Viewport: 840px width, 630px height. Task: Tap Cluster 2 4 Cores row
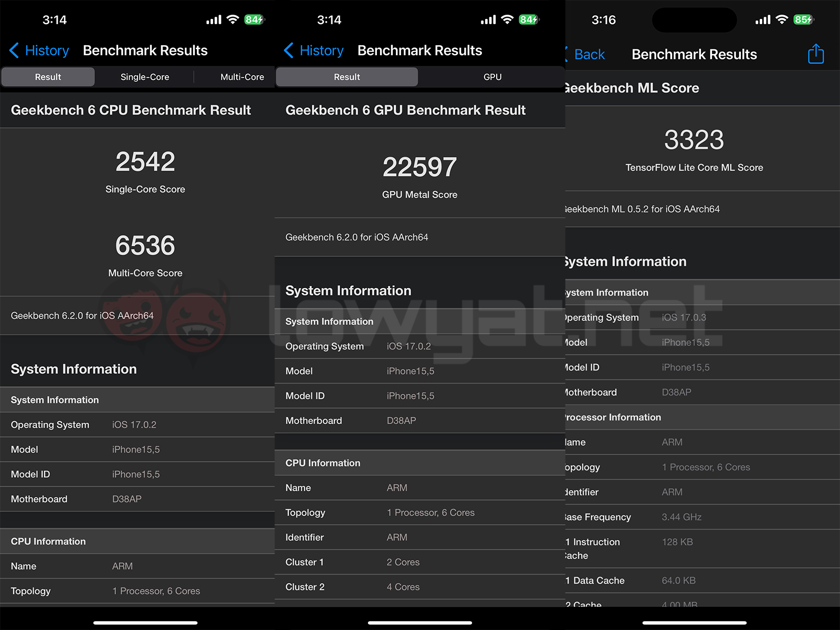[x=420, y=586]
